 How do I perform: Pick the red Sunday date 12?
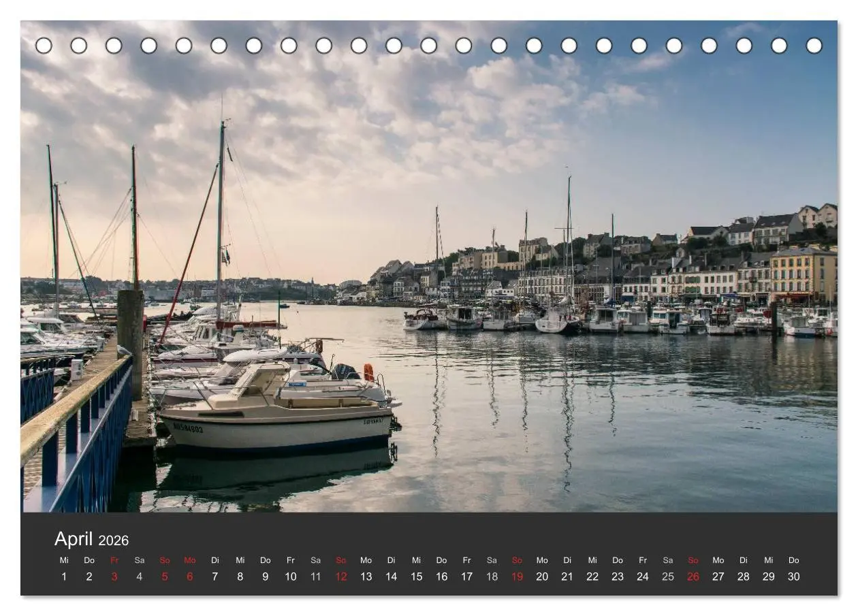pyautogui.click(x=341, y=577)
